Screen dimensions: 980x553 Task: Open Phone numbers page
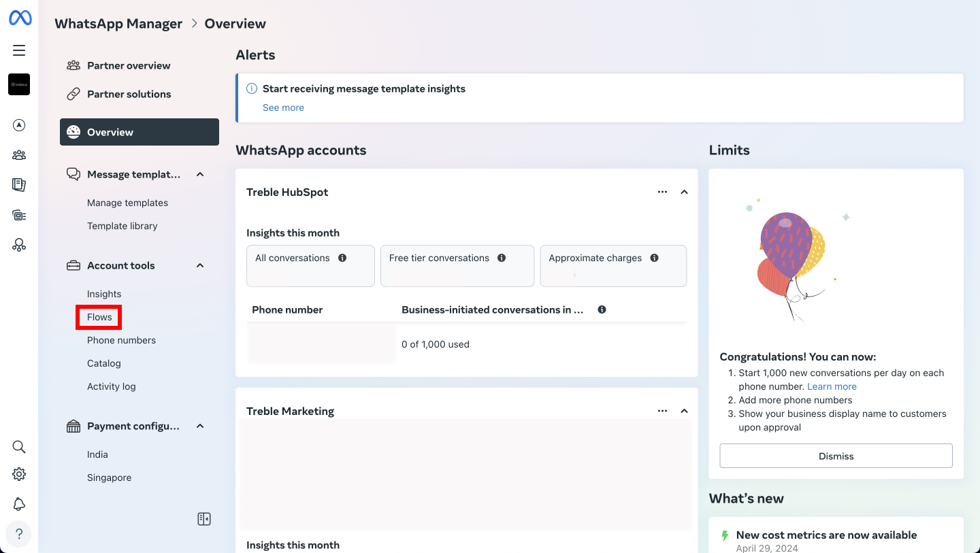click(x=121, y=340)
